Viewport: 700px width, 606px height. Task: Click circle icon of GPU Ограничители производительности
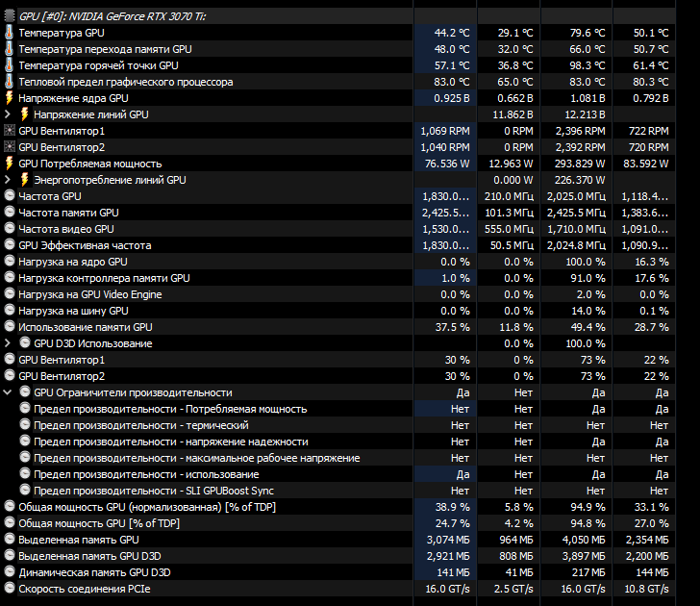(x=25, y=392)
